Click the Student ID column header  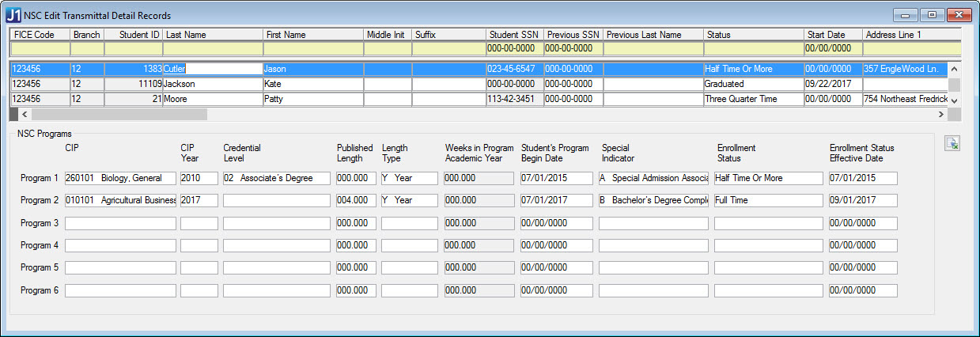click(x=133, y=35)
